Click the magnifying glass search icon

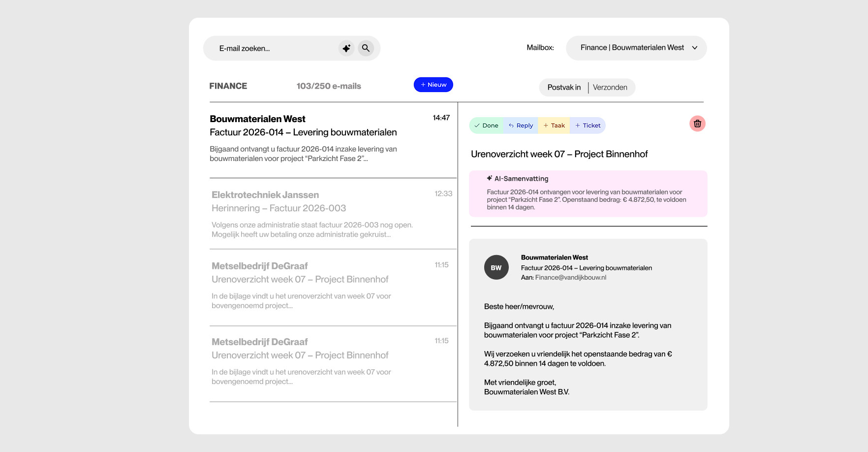[x=366, y=48]
